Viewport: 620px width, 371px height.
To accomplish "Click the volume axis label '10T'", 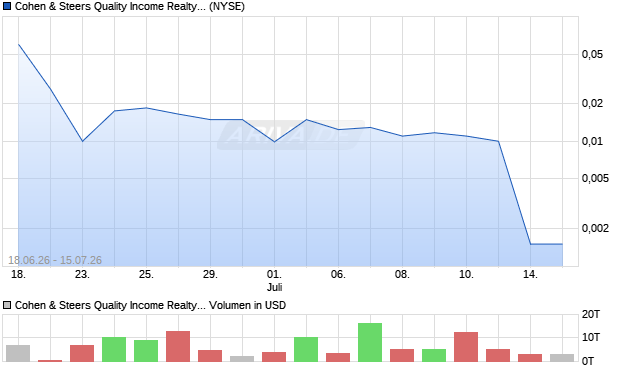I will 591,337.
